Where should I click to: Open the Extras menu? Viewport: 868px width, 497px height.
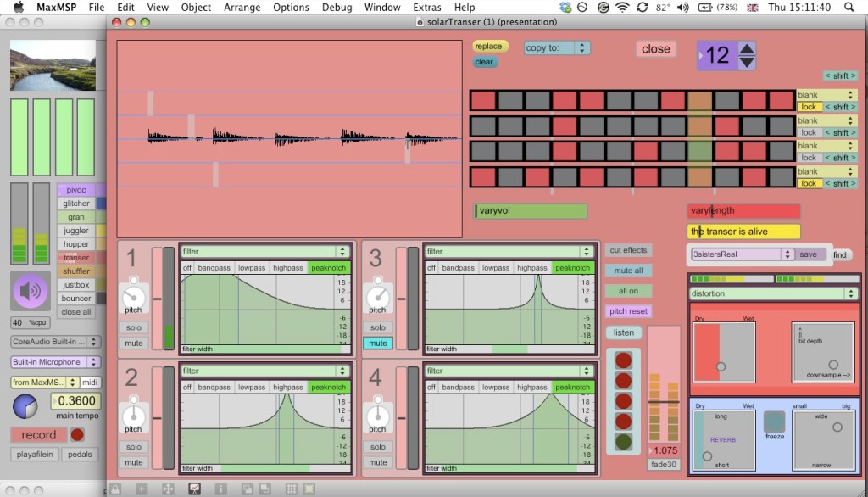click(427, 7)
